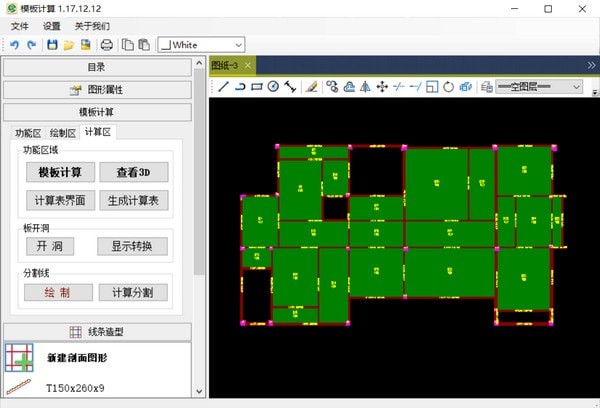Click the print icon

point(106,45)
